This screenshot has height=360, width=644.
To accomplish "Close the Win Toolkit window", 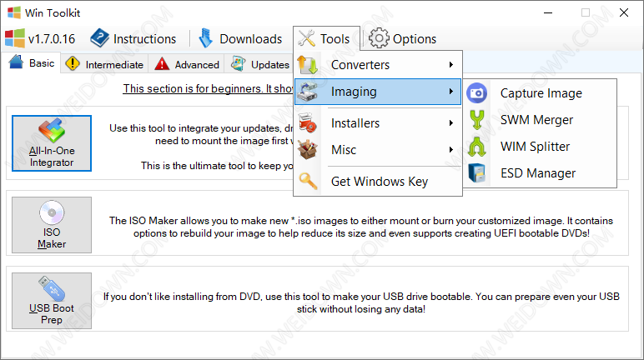I will [624, 12].
